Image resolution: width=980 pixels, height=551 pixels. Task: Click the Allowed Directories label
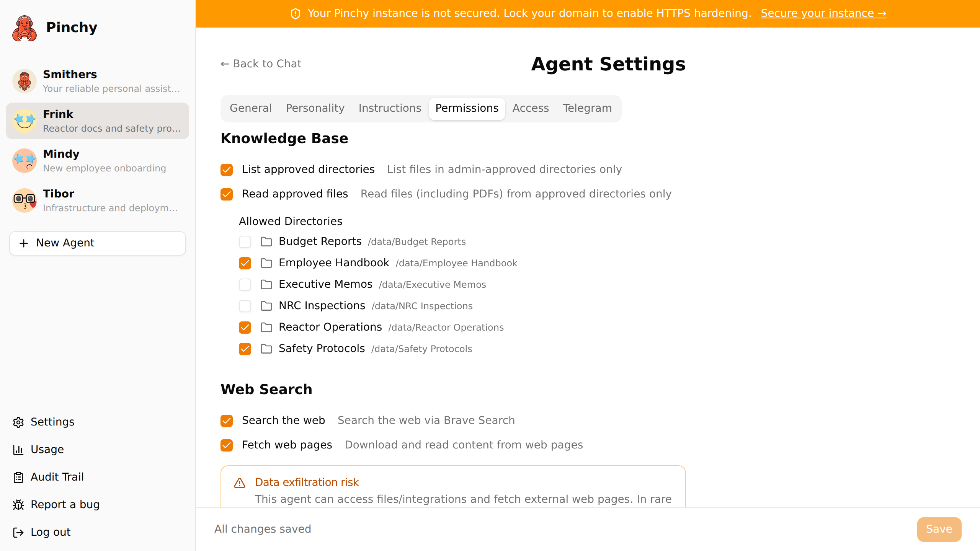point(291,222)
